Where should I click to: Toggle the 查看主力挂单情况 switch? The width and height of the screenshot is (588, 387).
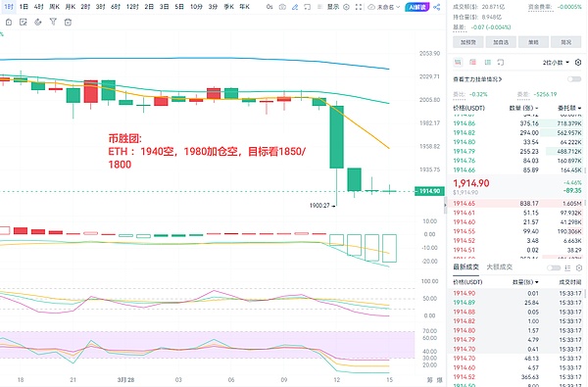click(x=574, y=79)
